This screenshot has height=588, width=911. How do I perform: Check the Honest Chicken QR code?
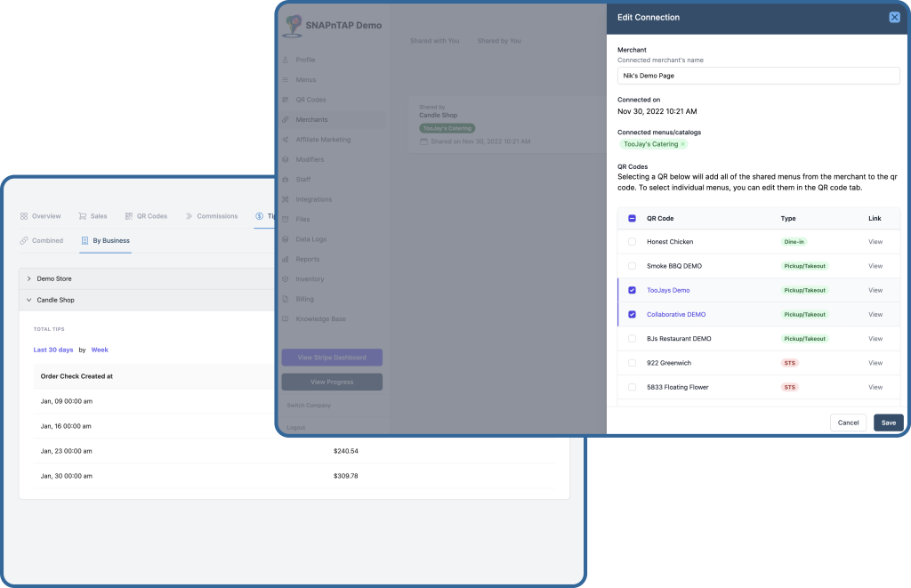click(x=631, y=242)
